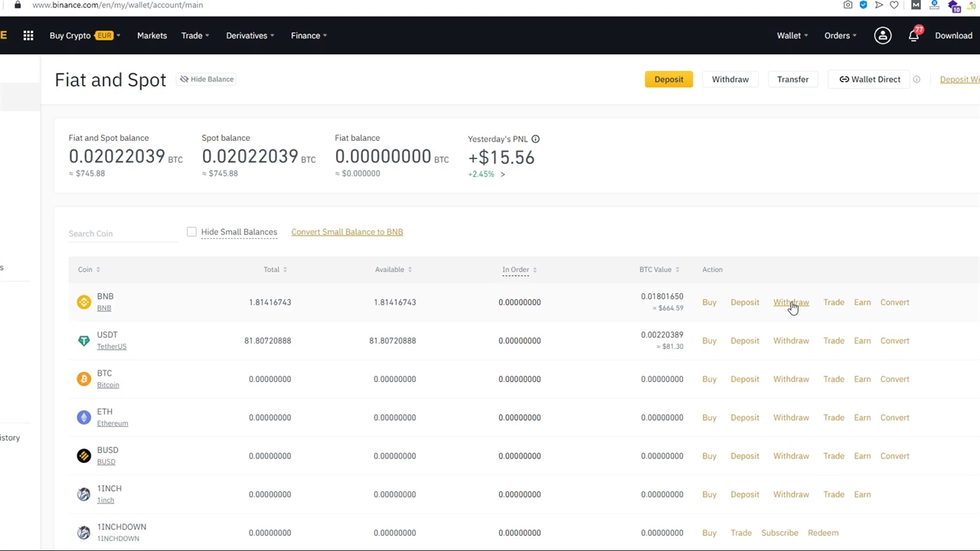Image resolution: width=980 pixels, height=551 pixels.
Task: Toggle Hide Balance visibility
Action: (x=207, y=79)
